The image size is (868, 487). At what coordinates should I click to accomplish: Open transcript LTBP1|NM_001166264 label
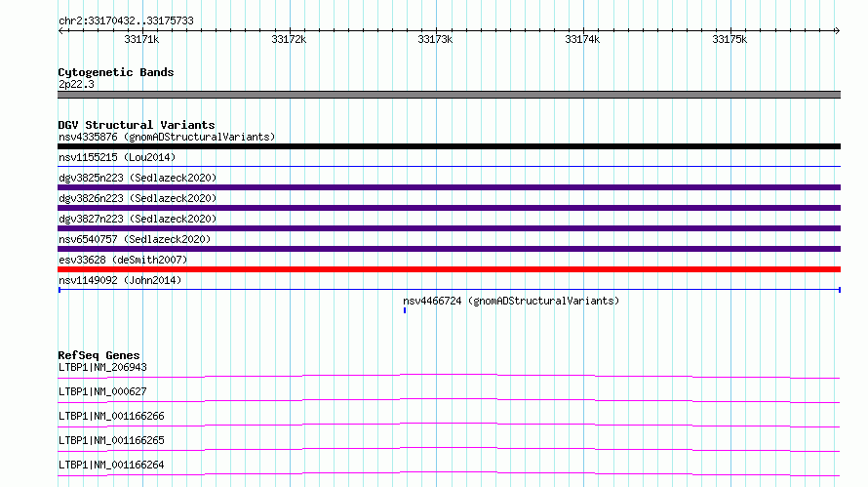coord(111,465)
